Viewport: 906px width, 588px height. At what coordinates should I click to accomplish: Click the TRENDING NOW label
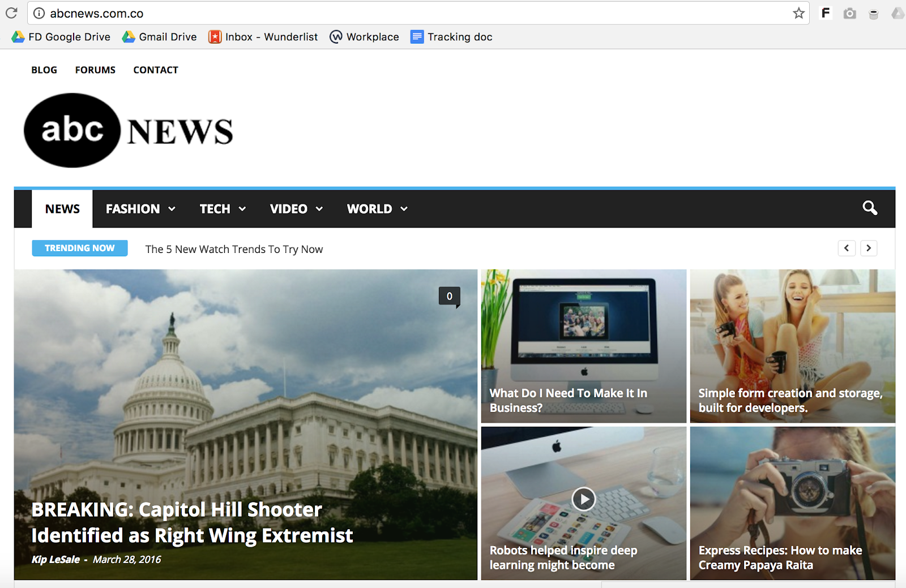[80, 248]
